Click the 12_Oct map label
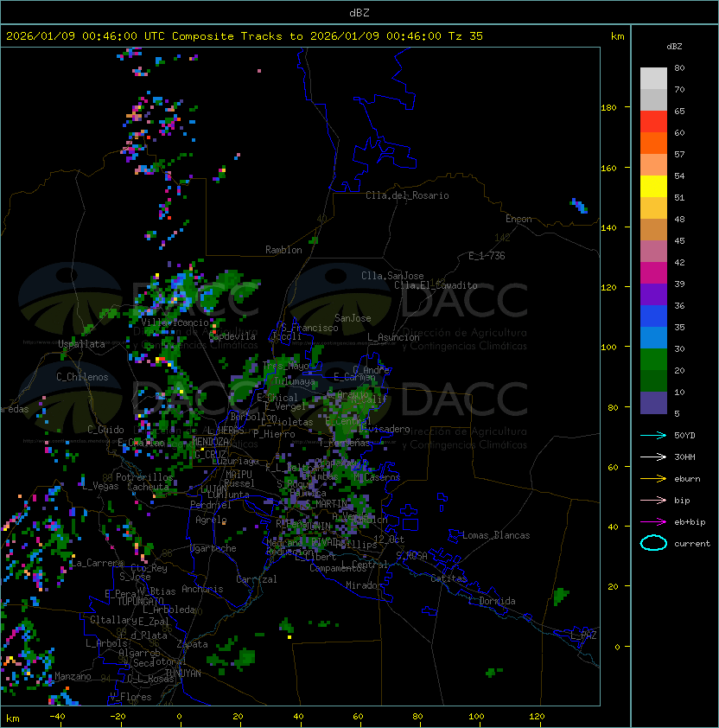Screen dimensions: 719x728 pyautogui.click(x=389, y=540)
